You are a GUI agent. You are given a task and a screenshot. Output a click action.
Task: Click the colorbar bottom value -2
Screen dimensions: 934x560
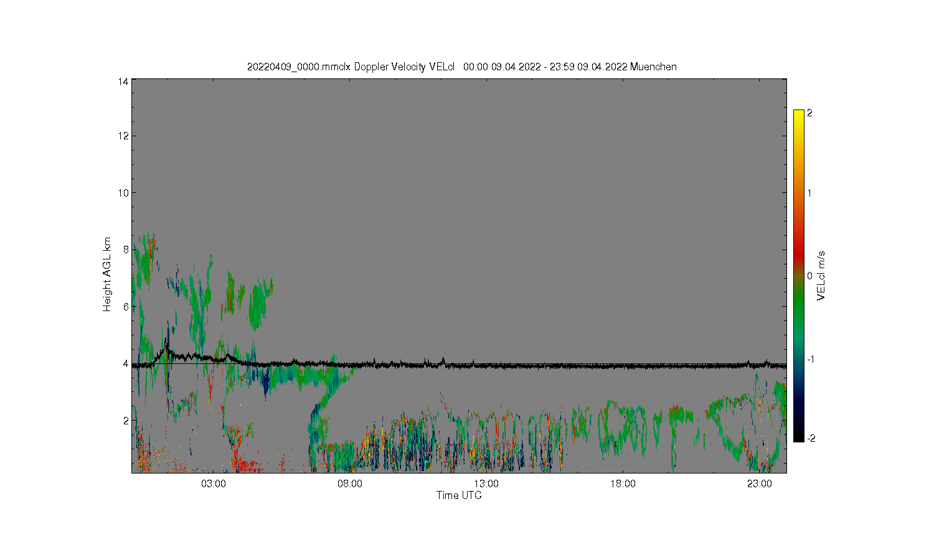tap(810, 439)
